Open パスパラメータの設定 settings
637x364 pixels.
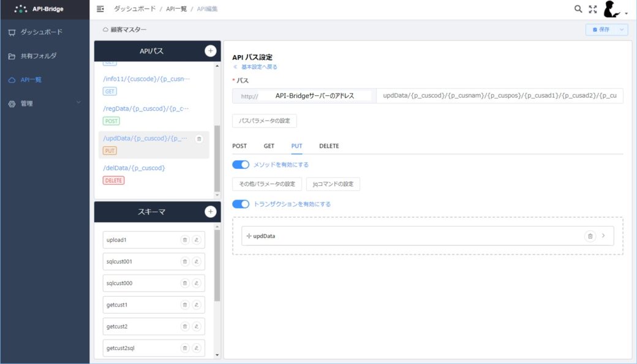(x=263, y=121)
